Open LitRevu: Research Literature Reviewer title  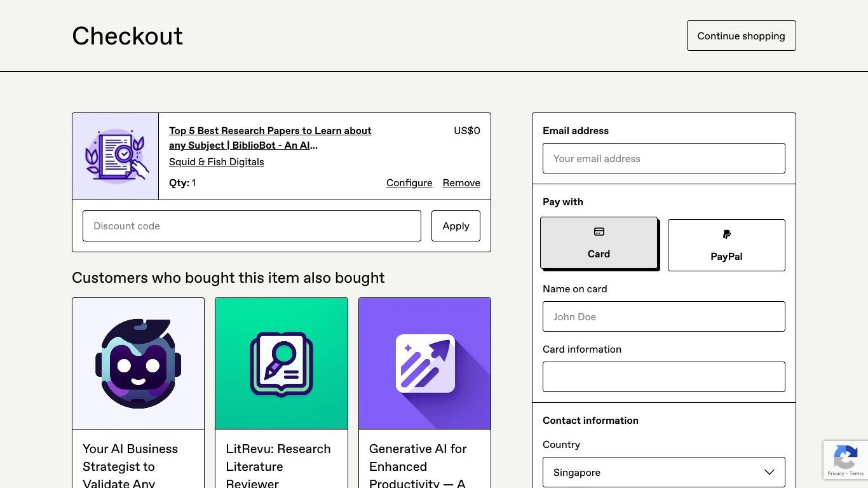tap(278, 466)
